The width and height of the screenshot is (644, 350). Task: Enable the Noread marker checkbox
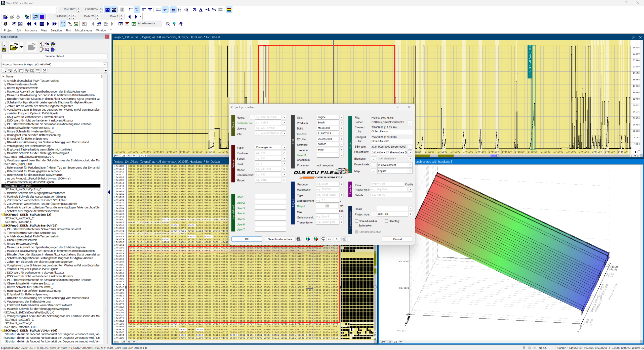tap(356, 221)
